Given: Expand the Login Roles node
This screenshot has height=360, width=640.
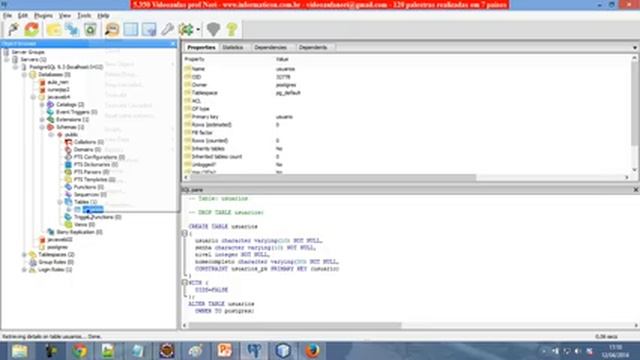Looking at the screenshot, I should pos(24,270).
